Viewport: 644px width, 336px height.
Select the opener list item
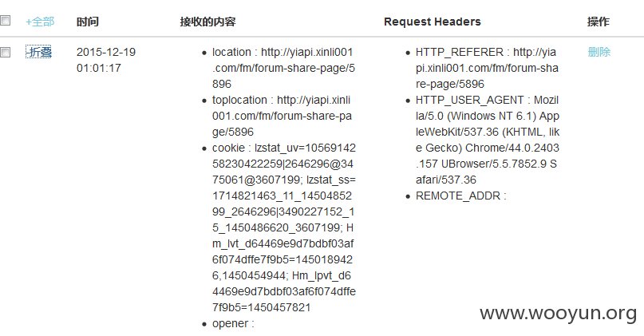tap(233, 324)
